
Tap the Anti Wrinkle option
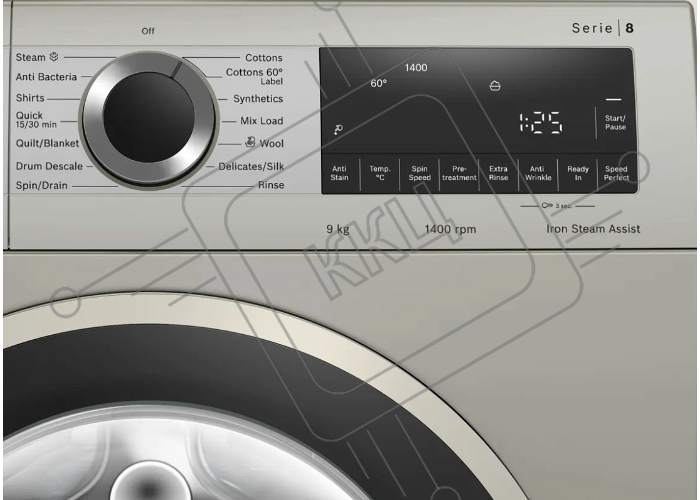(x=538, y=173)
